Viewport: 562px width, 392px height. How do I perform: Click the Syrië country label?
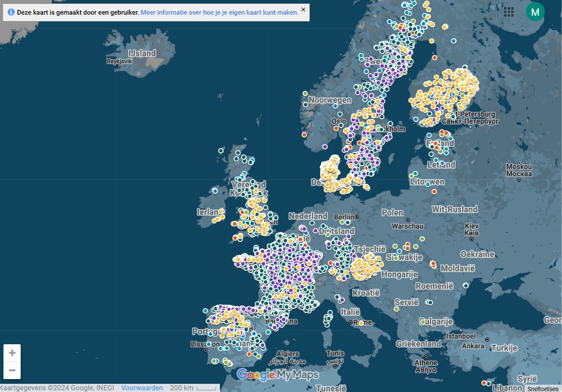[527, 379]
